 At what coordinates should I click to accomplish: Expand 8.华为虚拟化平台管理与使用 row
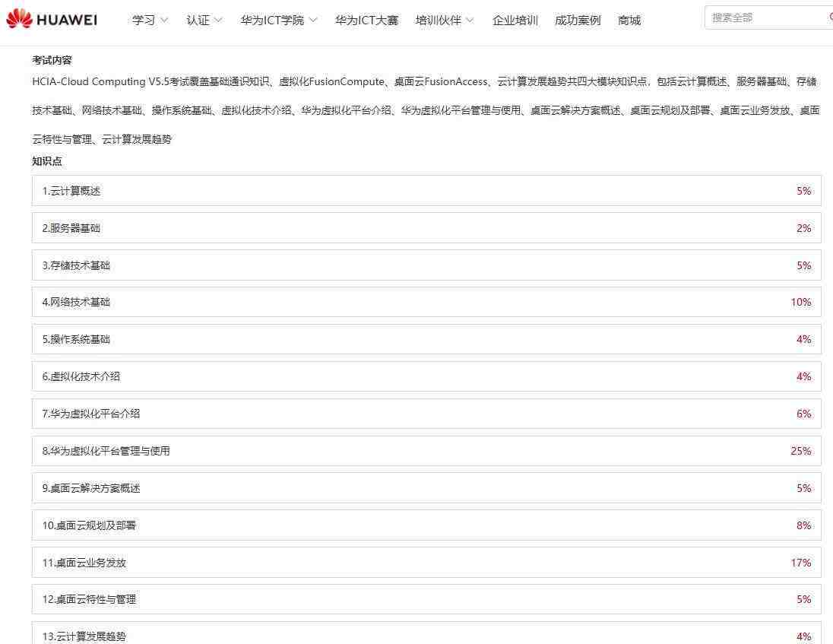426,451
